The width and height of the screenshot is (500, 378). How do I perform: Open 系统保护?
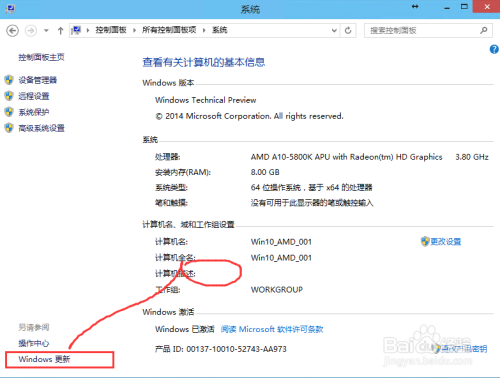coord(34,112)
